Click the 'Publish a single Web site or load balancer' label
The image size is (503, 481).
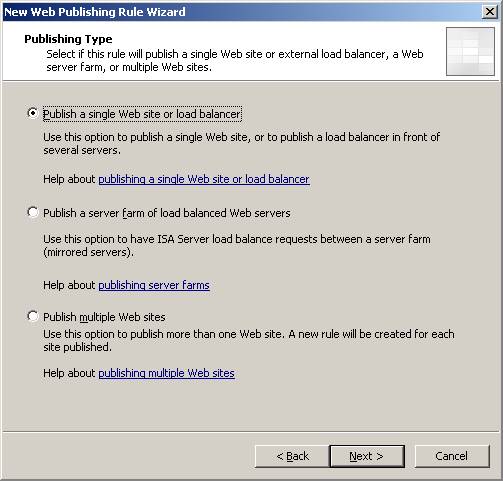click(x=142, y=114)
